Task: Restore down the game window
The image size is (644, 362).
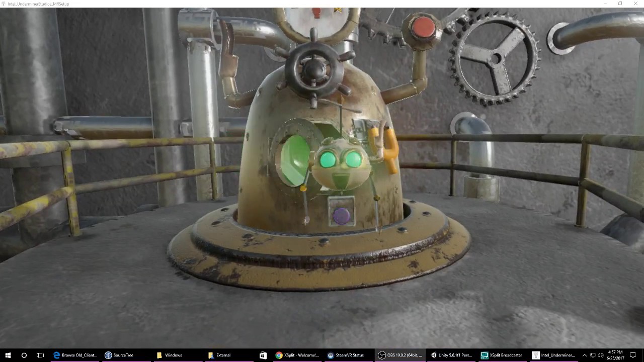Action: [x=620, y=4]
